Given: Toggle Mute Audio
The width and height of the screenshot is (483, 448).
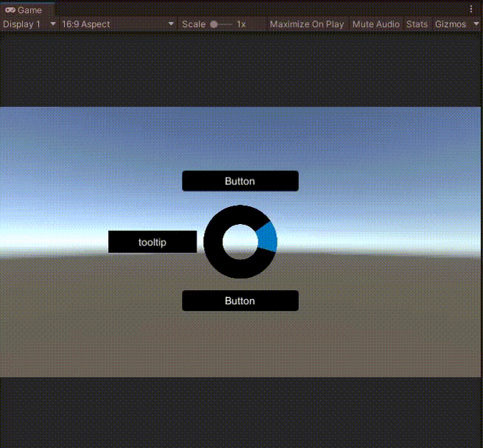Looking at the screenshot, I should tap(376, 24).
